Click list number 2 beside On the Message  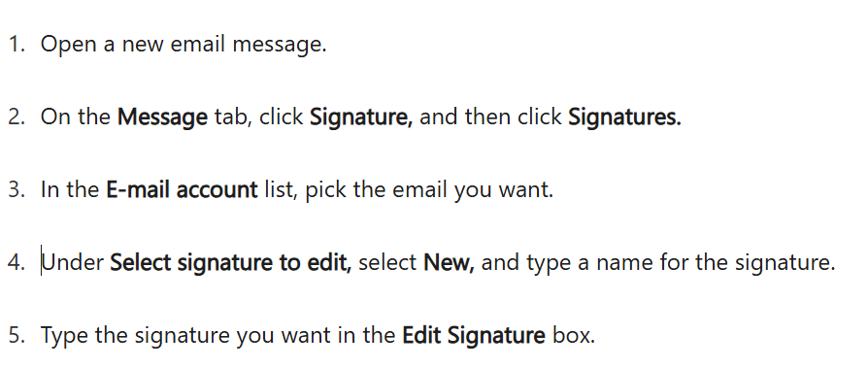17,117
